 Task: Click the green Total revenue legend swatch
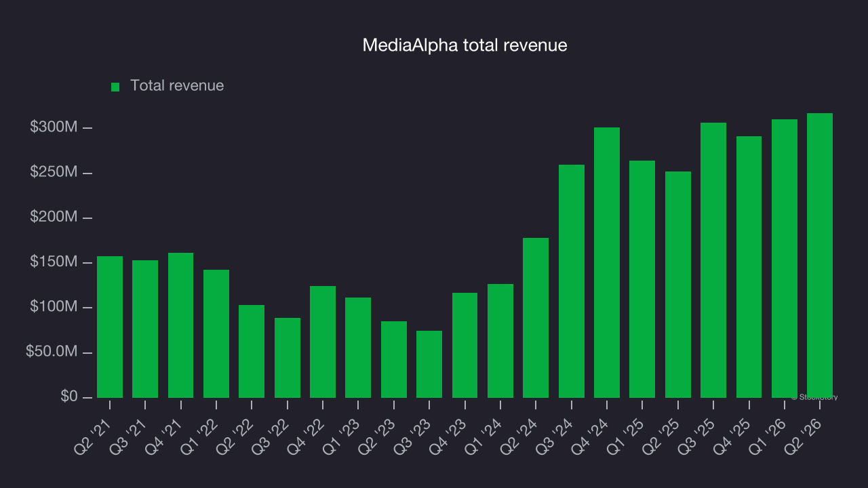(x=115, y=87)
